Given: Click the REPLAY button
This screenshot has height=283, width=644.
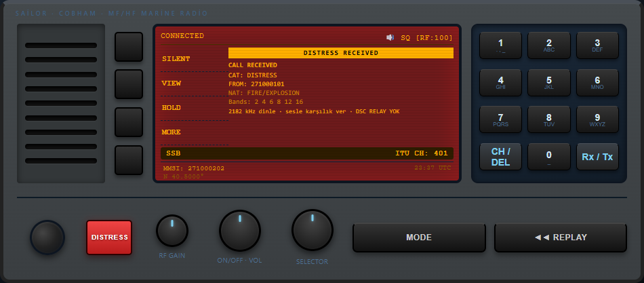Looking at the screenshot, I should [561, 238].
